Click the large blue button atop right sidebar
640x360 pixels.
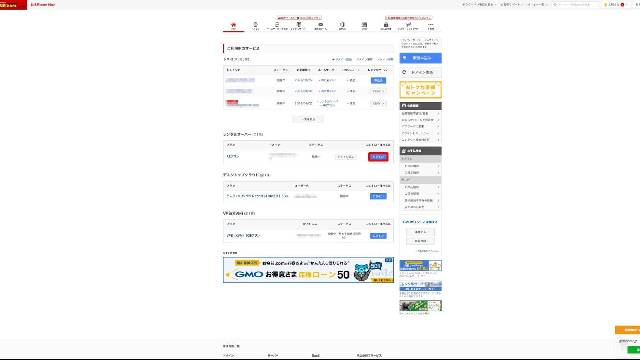(x=420, y=58)
